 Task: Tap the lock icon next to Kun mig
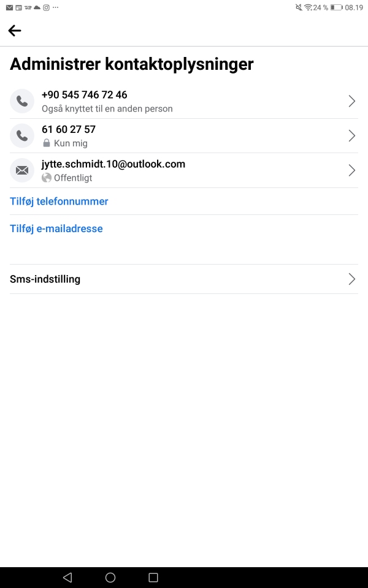pyautogui.click(x=47, y=143)
